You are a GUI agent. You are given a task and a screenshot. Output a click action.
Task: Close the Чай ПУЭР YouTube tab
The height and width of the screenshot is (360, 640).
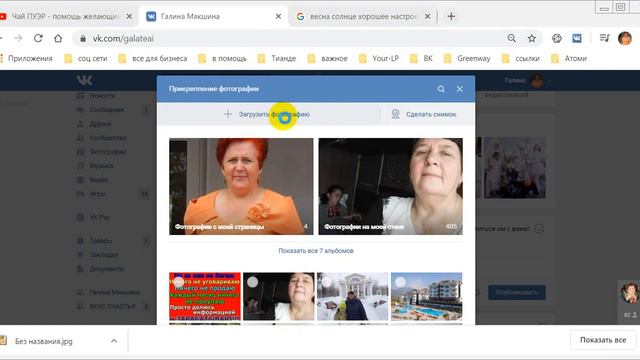click(x=129, y=16)
